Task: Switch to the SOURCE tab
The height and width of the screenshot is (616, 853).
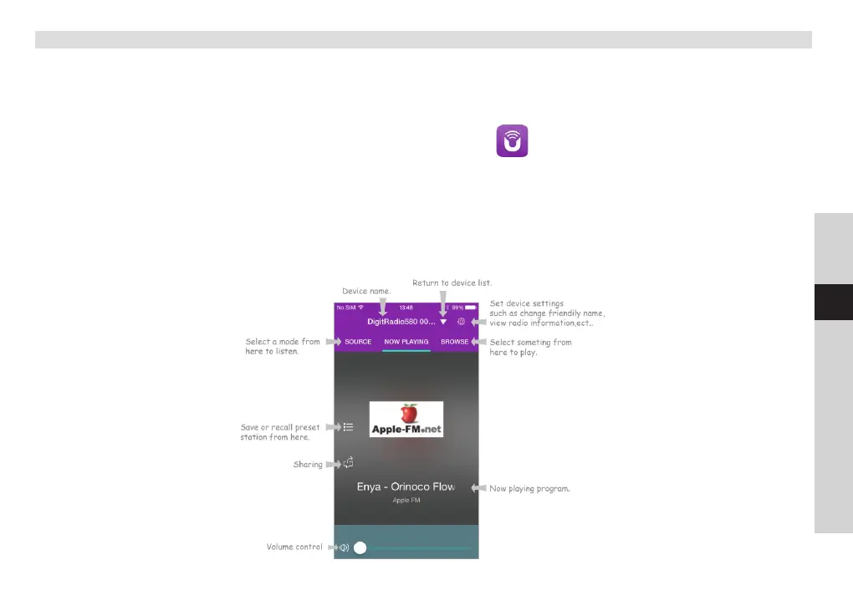Action: [358, 342]
